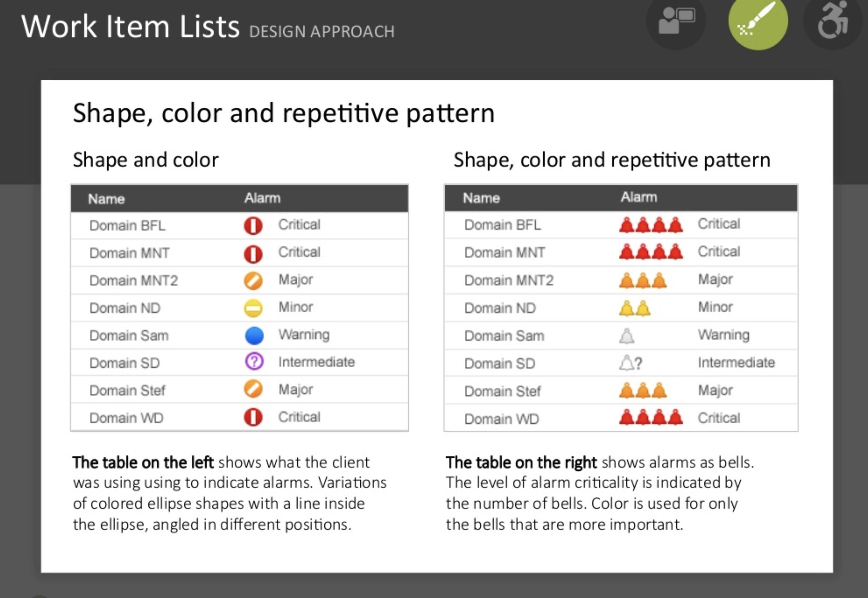Click four red bells for Domain MNT
The width and height of the screenshot is (868, 598).
tap(651, 252)
